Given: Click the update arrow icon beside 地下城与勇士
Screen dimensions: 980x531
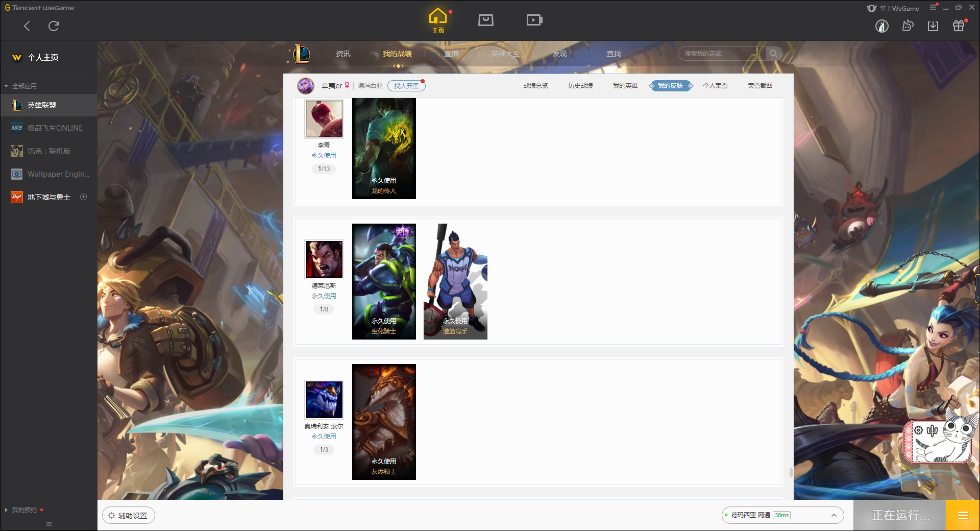Looking at the screenshot, I should tap(84, 197).
